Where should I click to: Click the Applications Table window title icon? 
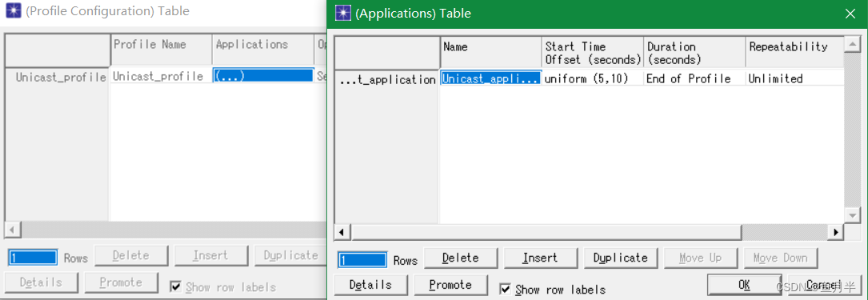click(x=344, y=13)
